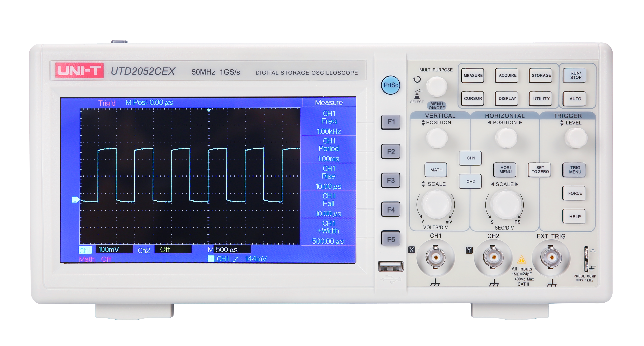Open the HORI MENU button
The height and width of the screenshot is (346, 644).
505,170
